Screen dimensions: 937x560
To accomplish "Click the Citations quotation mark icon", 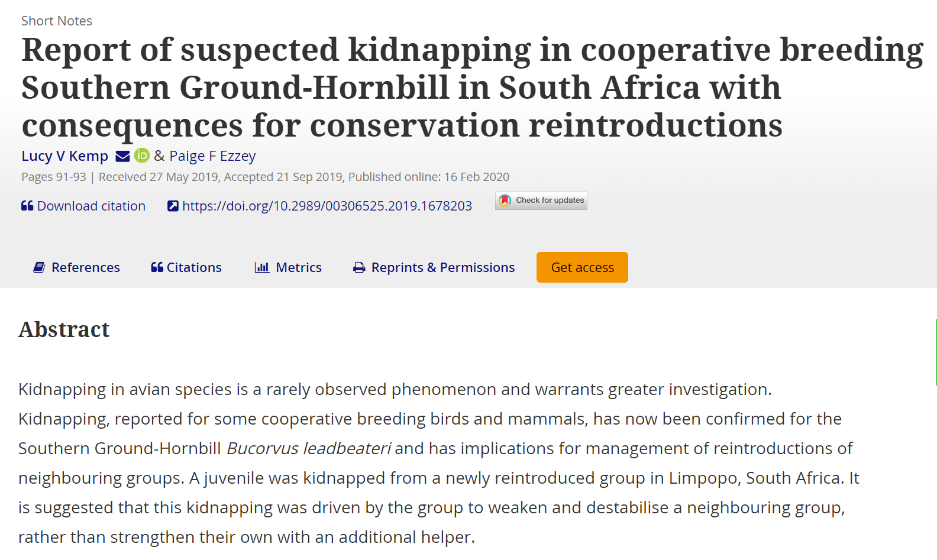I will click(157, 267).
